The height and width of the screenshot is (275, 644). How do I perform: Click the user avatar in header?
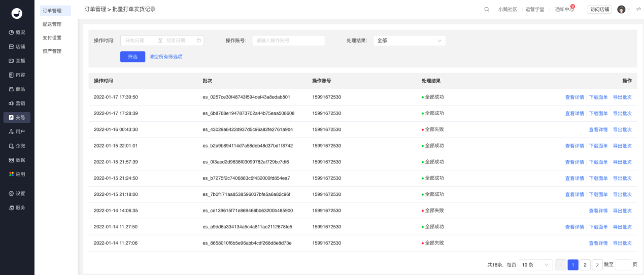pos(621,10)
